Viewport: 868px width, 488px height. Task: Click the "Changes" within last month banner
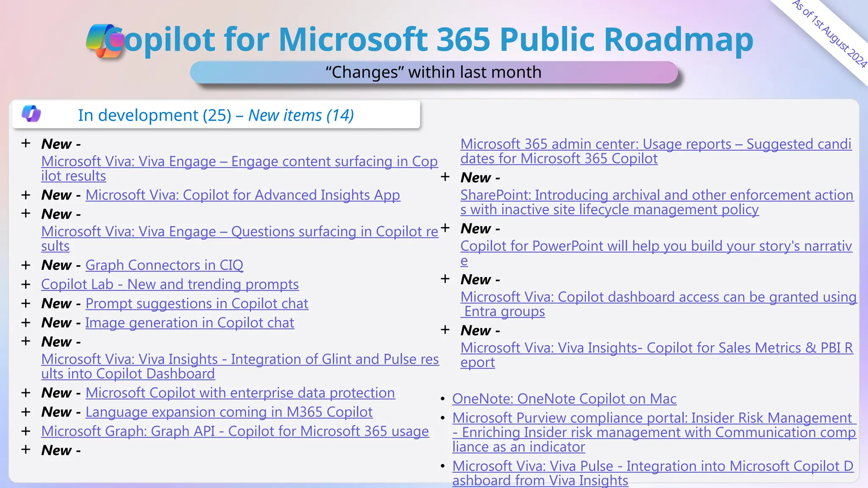[x=434, y=72]
